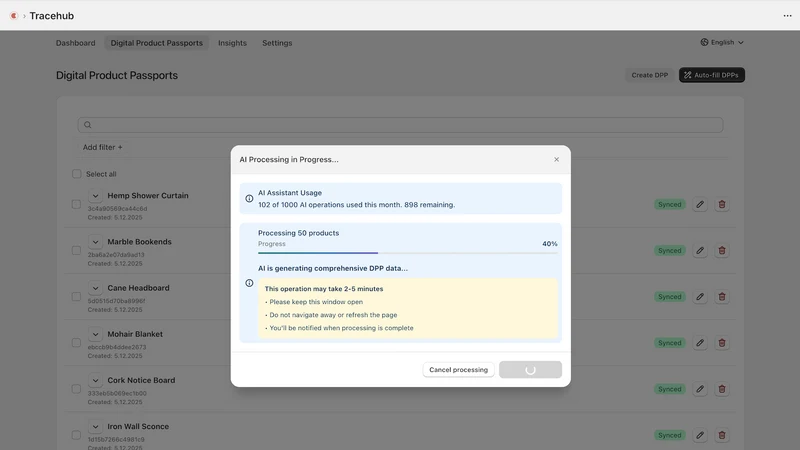The width and height of the screenshot is (800, 450).
Task: Click the Synced badge for Hemp Shower Curtain
Action: [x=669, y=205]
